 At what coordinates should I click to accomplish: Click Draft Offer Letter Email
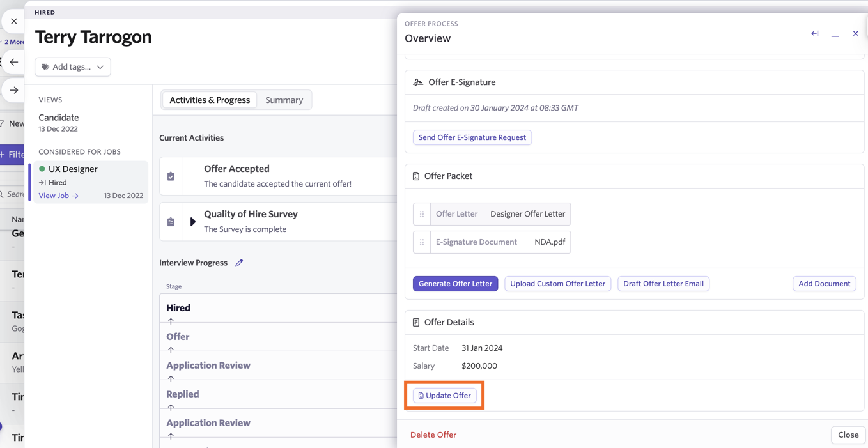[x=663, y=284]
